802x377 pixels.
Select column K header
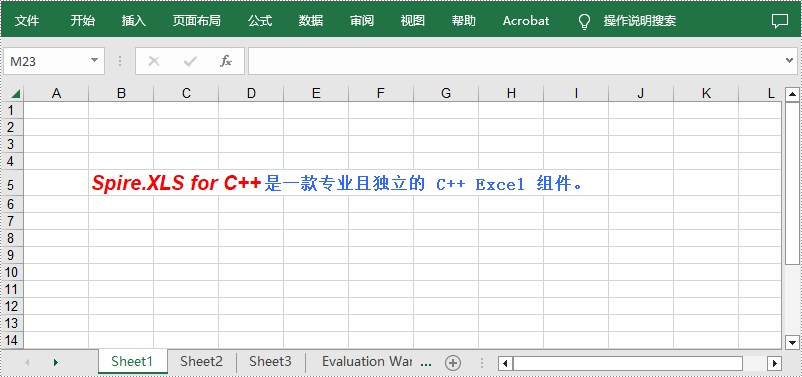[x=706, y=93]
